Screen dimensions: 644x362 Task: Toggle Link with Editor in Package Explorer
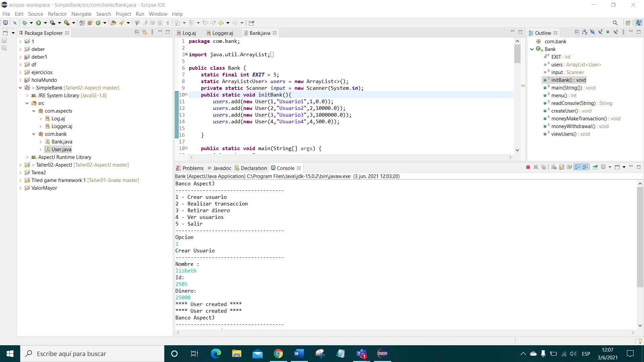145,32
